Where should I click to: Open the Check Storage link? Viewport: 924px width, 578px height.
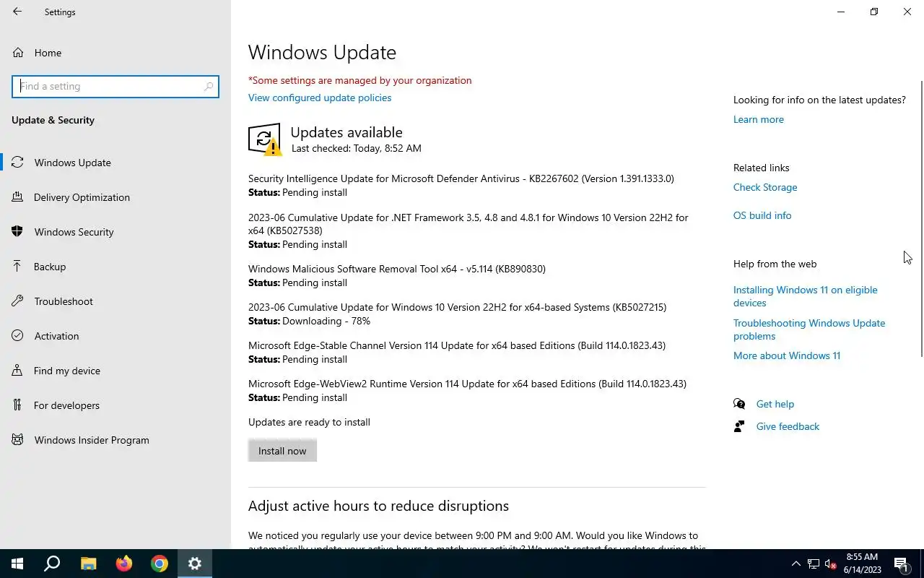pyautogui.click(x=765, y=187)
